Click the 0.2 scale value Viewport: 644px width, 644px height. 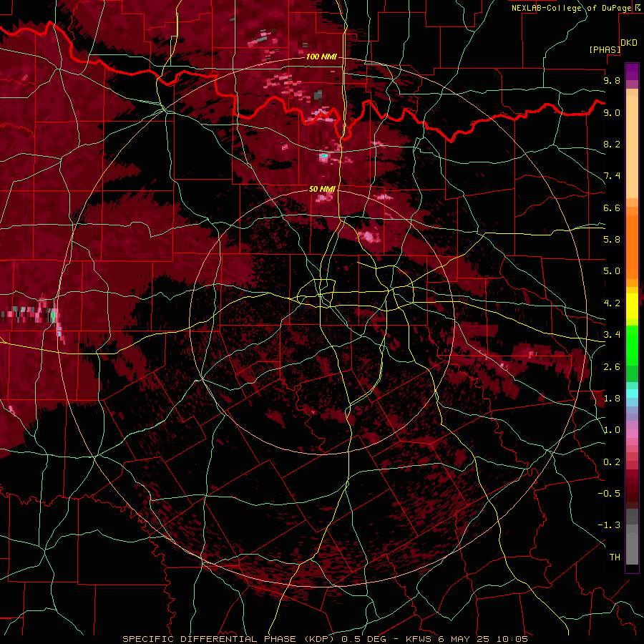click(612, 462)
